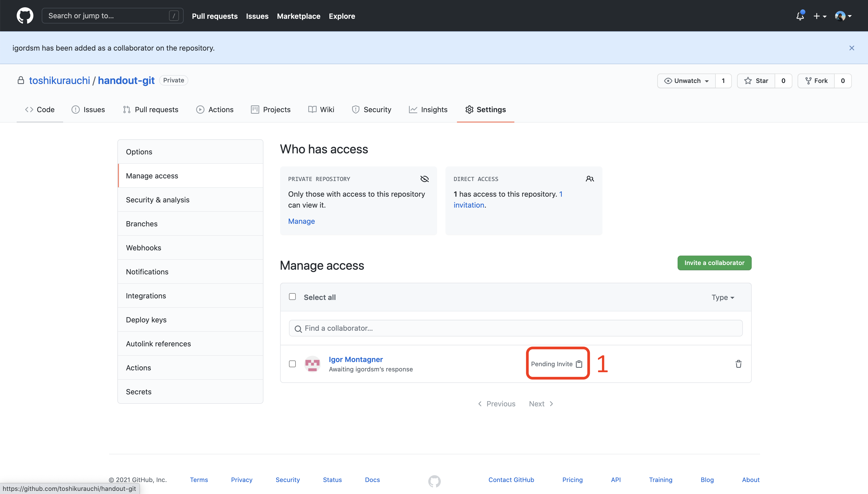Open Branches settings
868x494 pixels.
[x=190, y=224]
